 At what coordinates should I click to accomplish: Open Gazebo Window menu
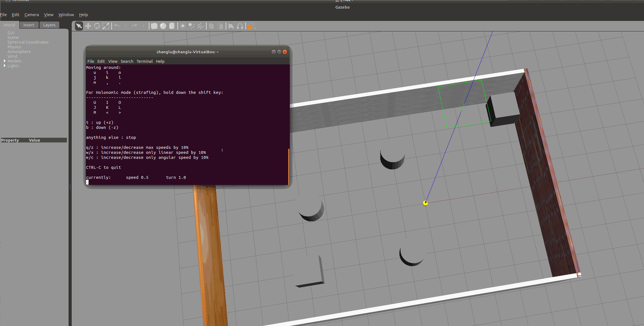(x=66, y=15)
